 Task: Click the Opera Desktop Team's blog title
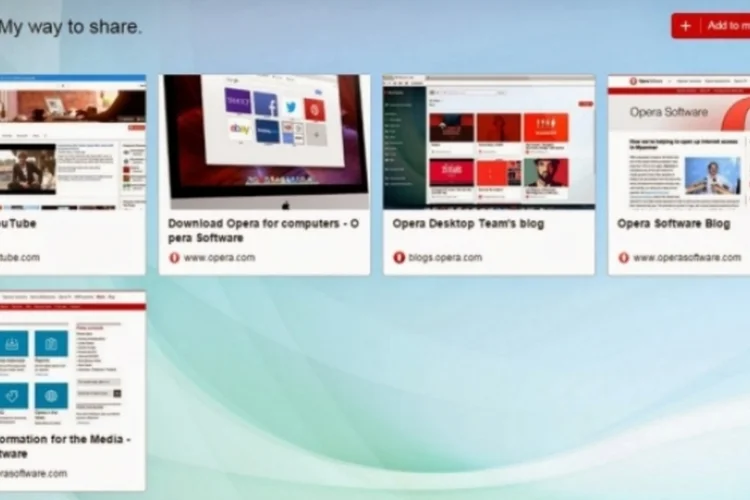pyautogui.click(x=468, y=223)
